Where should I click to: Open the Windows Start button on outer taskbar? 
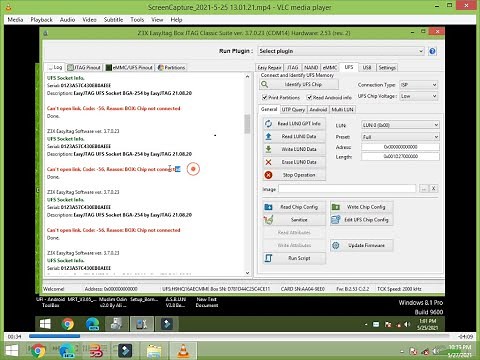pos(12,351)
